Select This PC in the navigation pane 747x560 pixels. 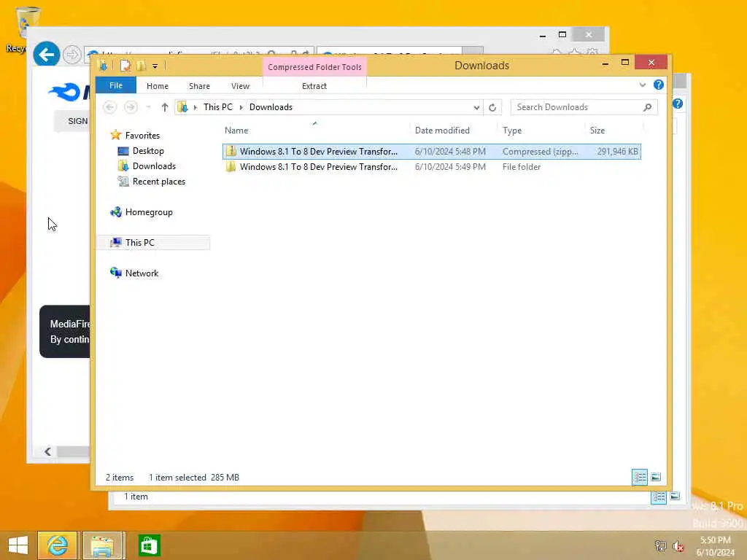point(139,243)
